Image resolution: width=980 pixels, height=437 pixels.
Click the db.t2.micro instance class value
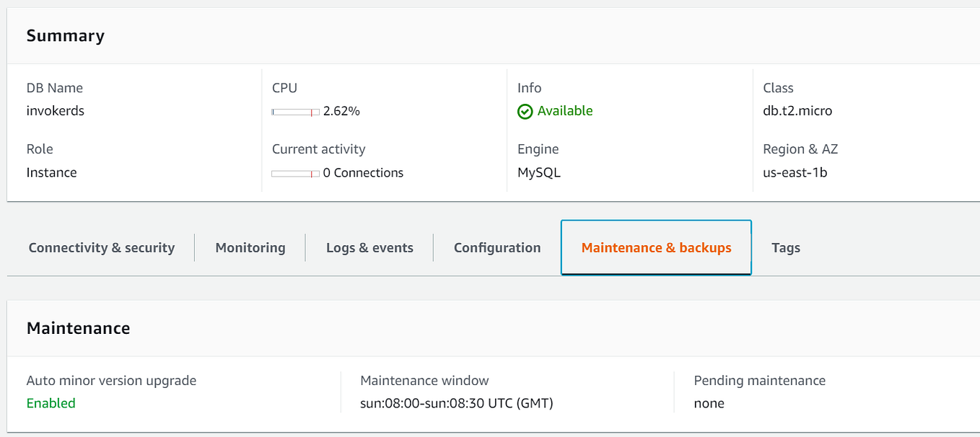797,111
